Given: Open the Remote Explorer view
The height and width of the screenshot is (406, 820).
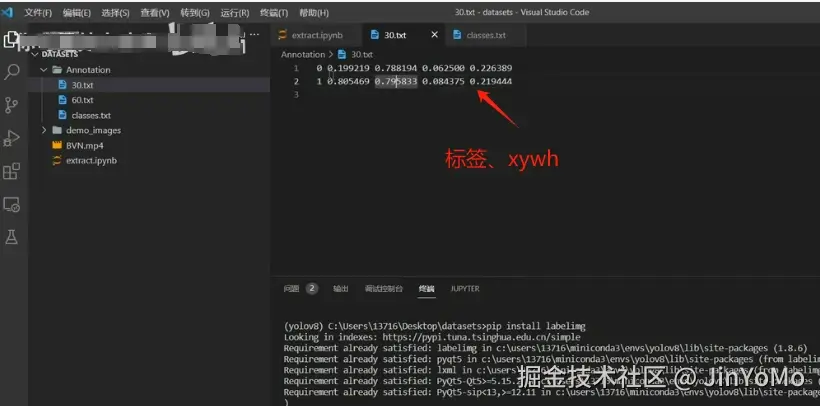Looking at the screenshot, I should click(12, 204).
